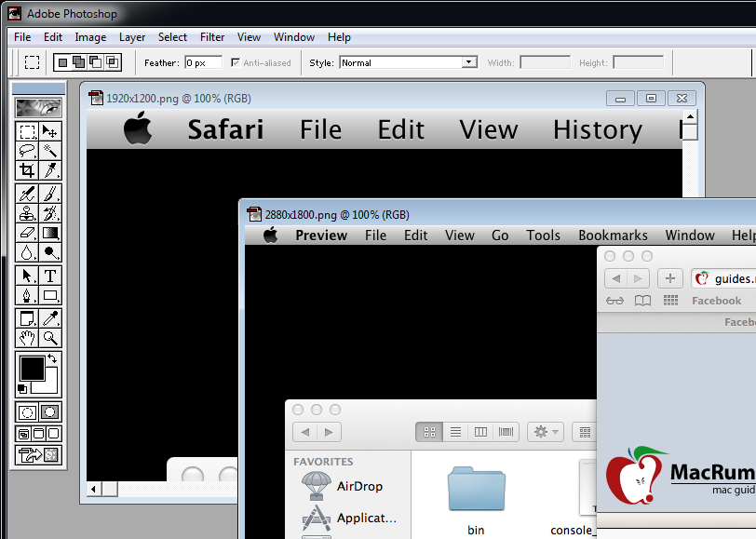Select the Pen tool
Screen dimensions: 756x539
27,294
